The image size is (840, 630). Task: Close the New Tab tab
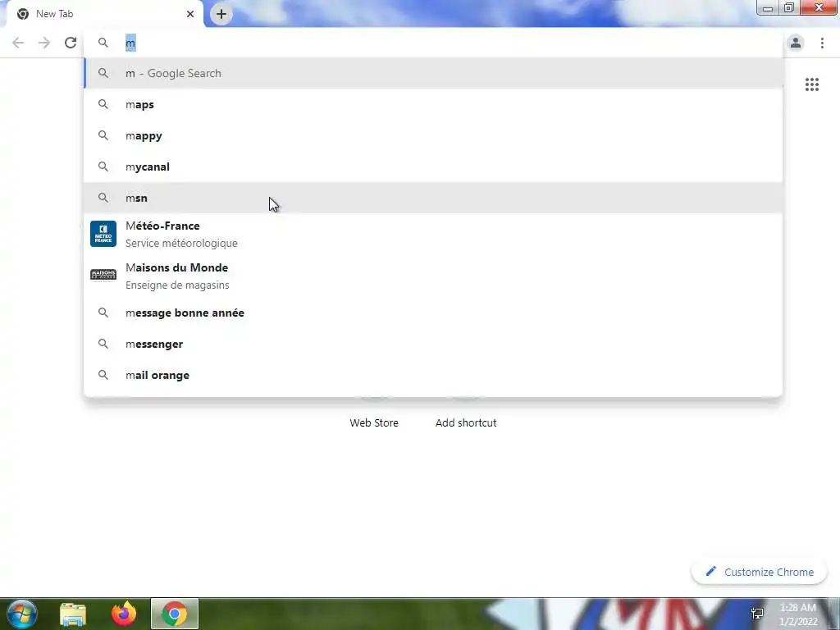tap(190, 14)
